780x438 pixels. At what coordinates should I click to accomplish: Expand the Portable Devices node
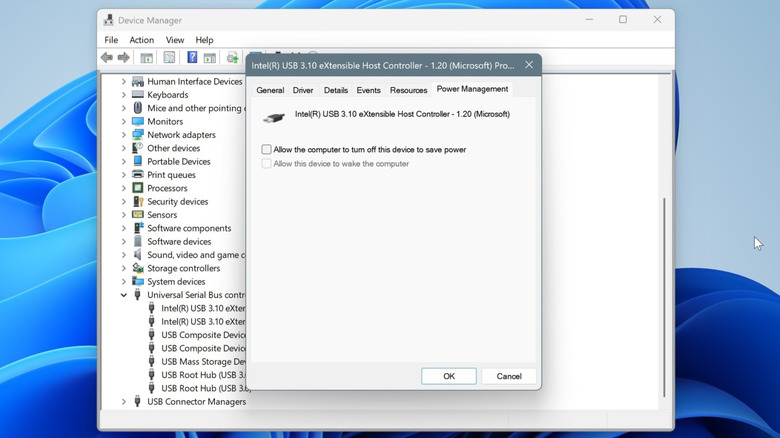(x=123, y=161)
